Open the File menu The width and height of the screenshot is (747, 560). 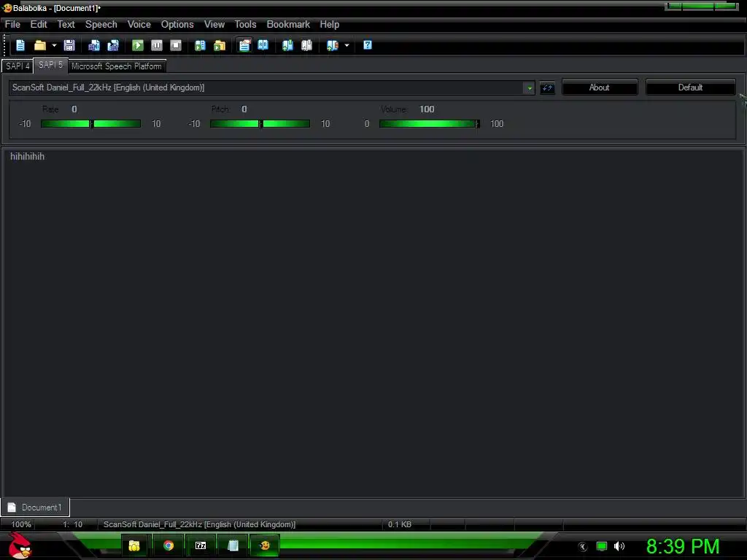(12, 24)
